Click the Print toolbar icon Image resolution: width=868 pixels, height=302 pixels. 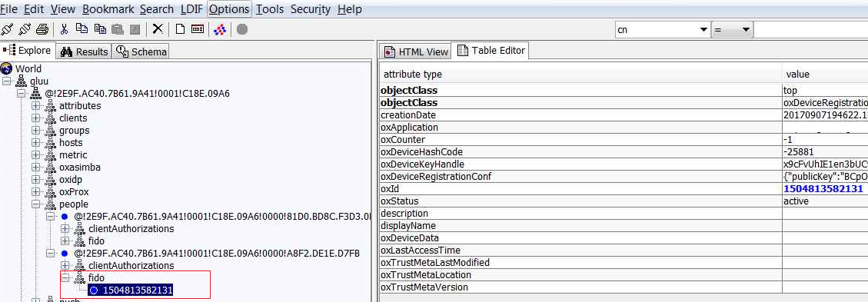tap(42, 28)
